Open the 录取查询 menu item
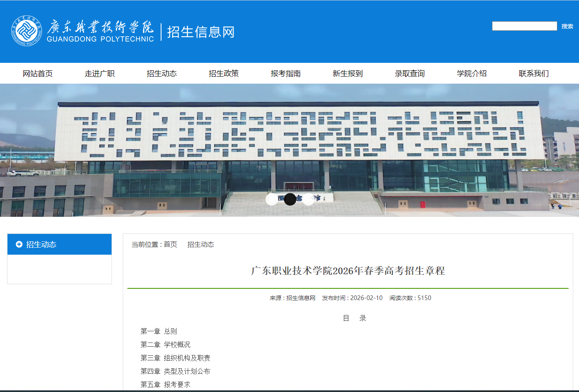 410,73
